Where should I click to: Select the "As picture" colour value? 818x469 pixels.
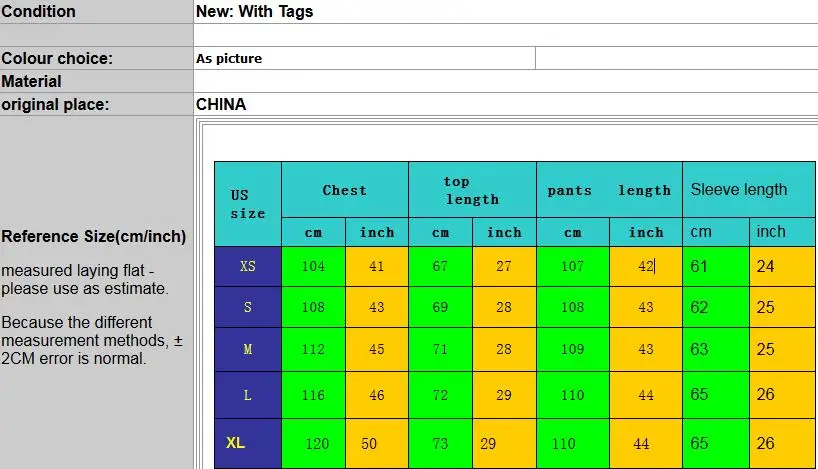pos(229,58)
